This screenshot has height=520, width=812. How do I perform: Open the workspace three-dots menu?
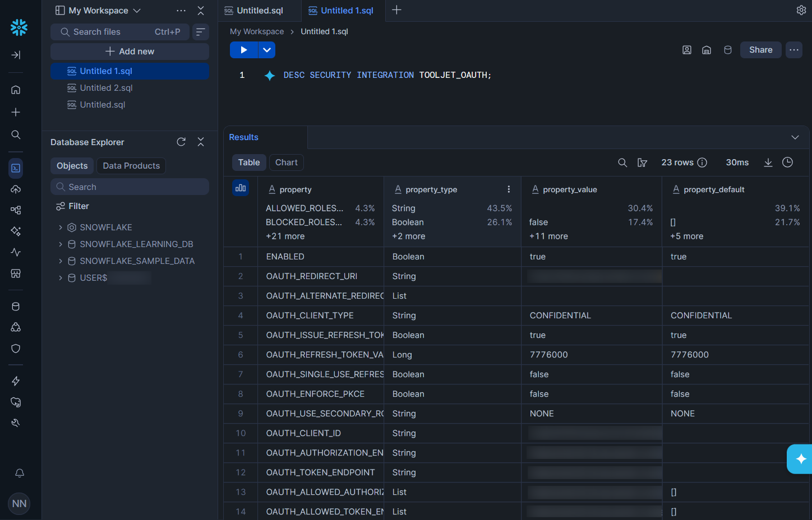click(181, 11)
